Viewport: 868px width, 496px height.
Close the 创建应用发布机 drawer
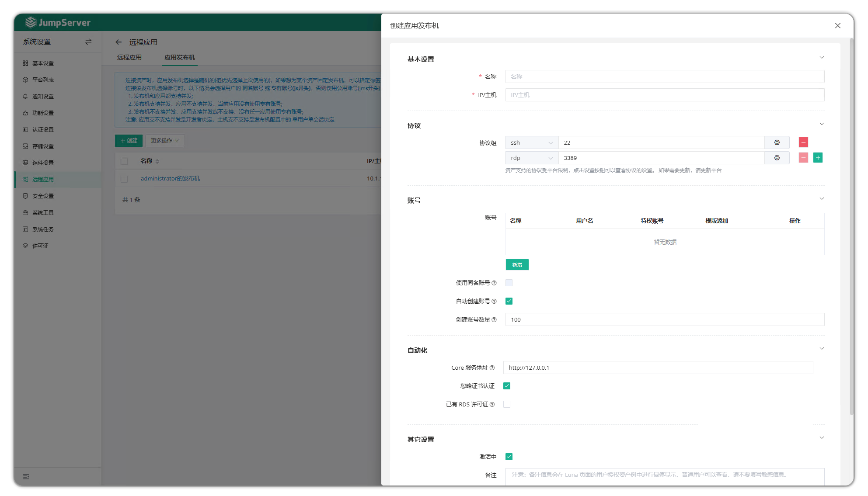click(837, 26)
